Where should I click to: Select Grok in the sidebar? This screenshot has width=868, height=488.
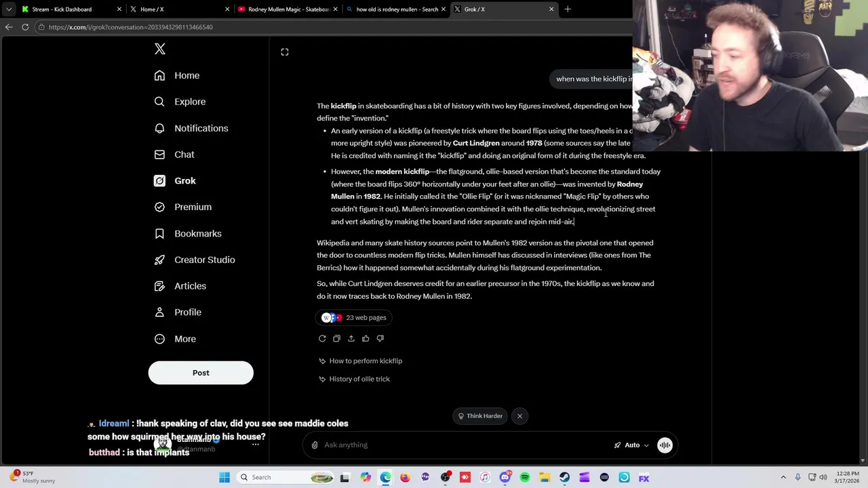(x=175, y=181)
